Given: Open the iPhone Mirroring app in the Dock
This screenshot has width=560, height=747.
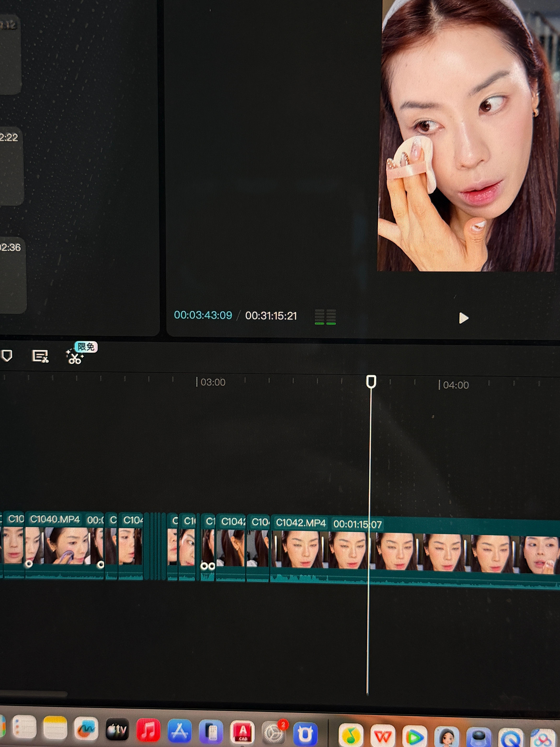Looking at the screenshot, I should (x=211, y=732).
